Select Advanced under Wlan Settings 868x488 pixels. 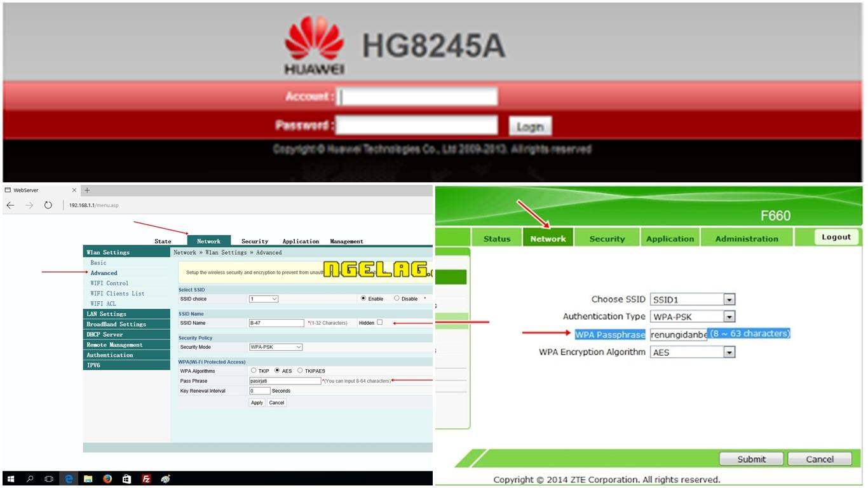pyautogui.click(x=104, y=273)
